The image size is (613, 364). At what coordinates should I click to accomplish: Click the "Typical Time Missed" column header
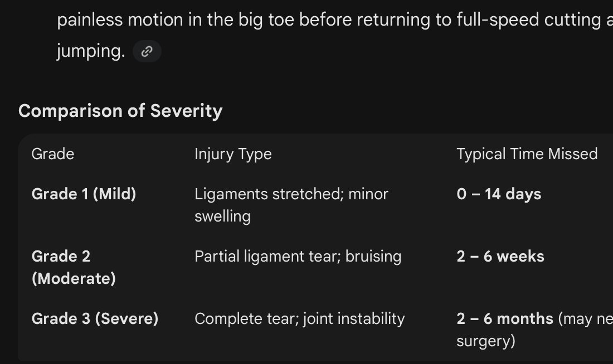(x=527, y=154)
